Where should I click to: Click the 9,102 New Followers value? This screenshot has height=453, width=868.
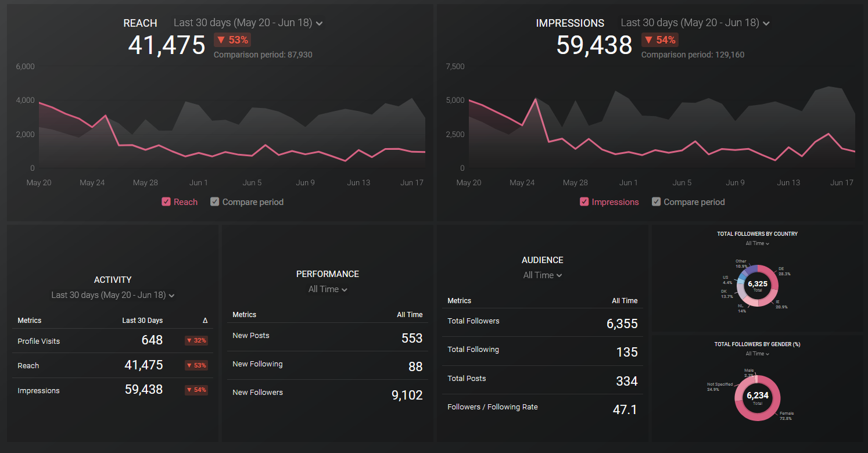(x=407, y=395)
